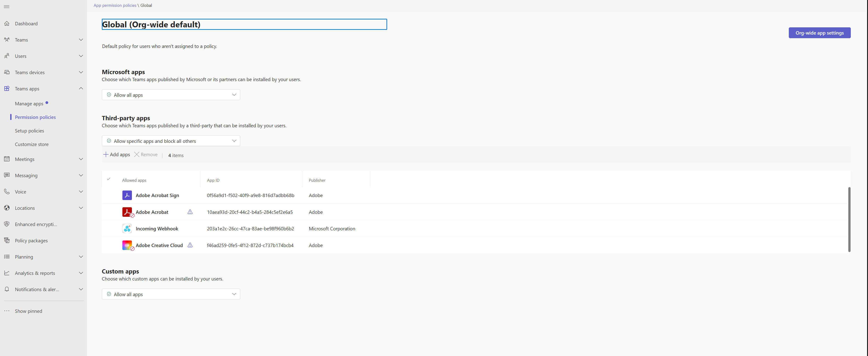Collapse the Teams apps section

[81, 89]
